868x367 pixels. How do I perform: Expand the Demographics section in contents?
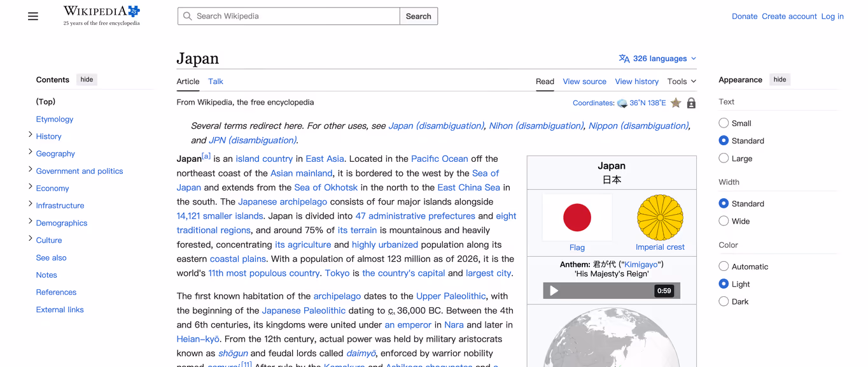(31, 221)
